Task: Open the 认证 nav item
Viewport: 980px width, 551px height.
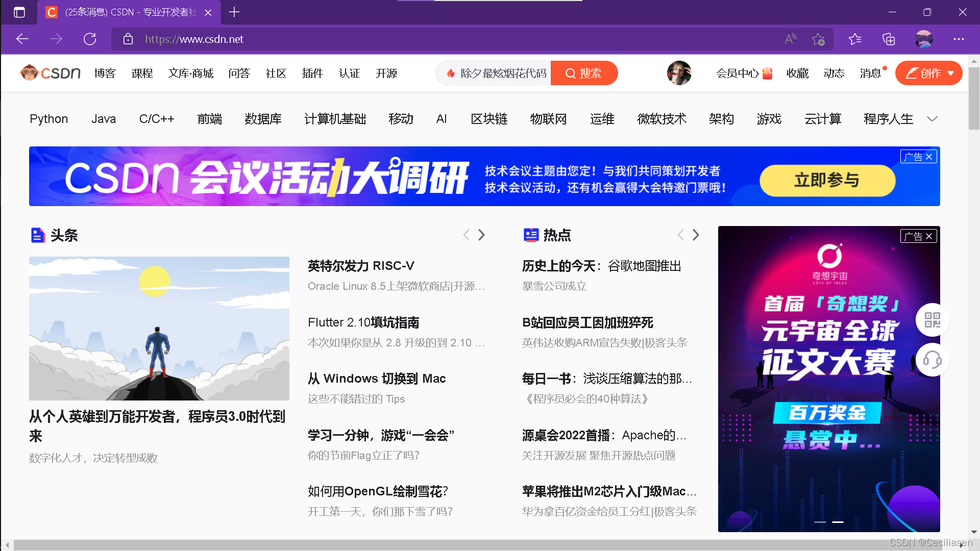Action: [350, 73]
